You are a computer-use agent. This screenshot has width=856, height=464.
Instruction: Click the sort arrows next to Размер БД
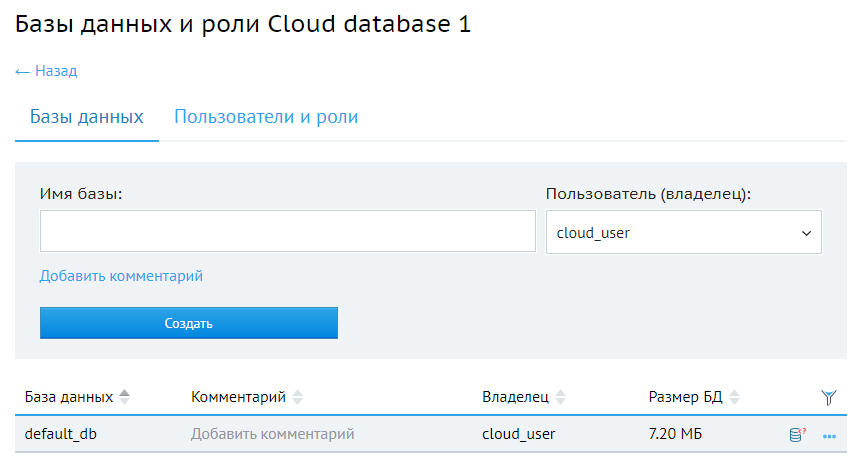734,397
